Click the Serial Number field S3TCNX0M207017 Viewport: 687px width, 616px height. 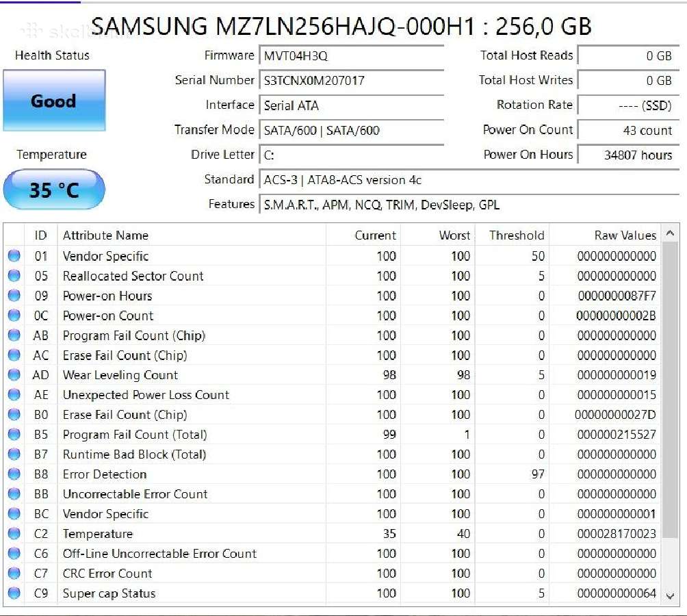click(x=352, y=81)
